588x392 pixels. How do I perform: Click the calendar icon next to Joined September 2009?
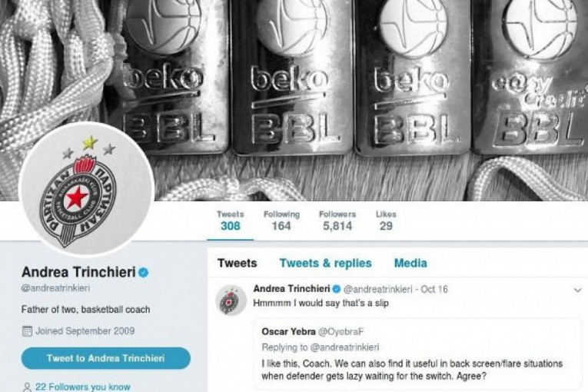point(27,331)
